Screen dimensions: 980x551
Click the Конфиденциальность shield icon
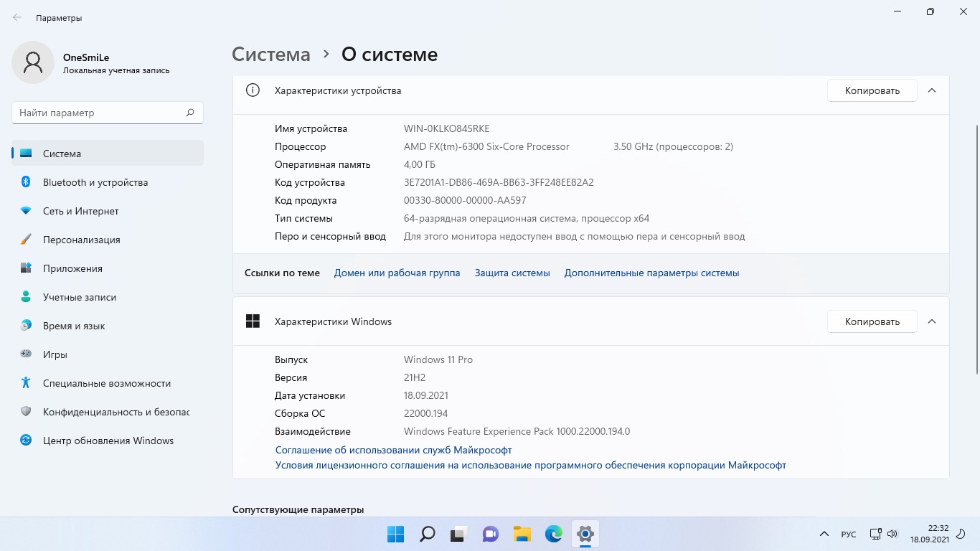coord(26,412)
